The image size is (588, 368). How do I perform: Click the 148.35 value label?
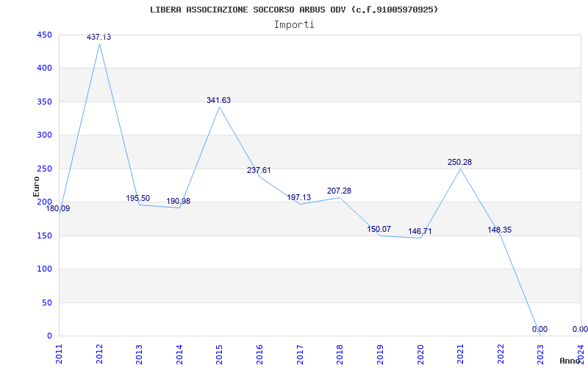point(500,230)
